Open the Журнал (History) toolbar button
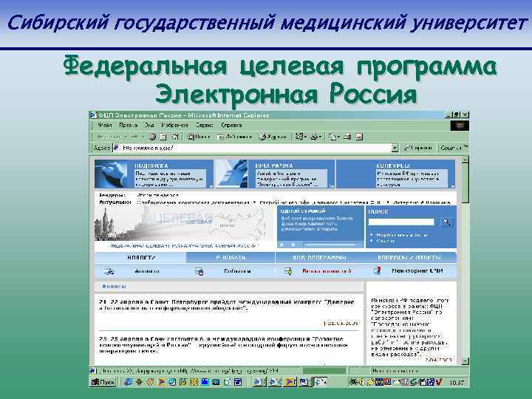 pyautogui.click(x=273, y=137)
